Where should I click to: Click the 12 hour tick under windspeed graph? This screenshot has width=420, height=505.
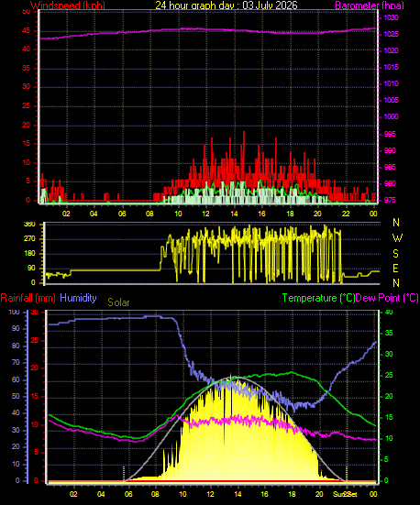click(205, 214)
